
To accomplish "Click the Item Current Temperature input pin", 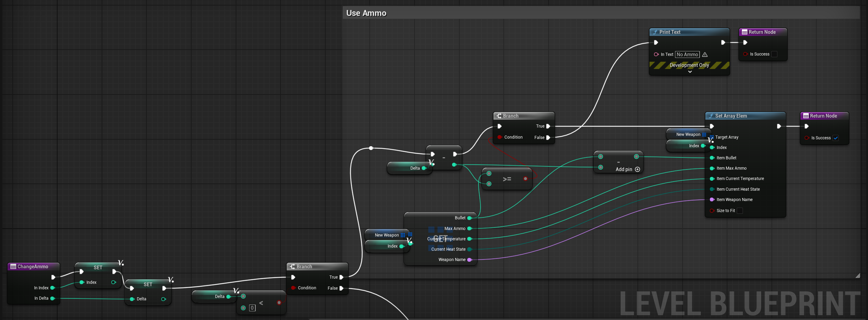I will point(712,179).
